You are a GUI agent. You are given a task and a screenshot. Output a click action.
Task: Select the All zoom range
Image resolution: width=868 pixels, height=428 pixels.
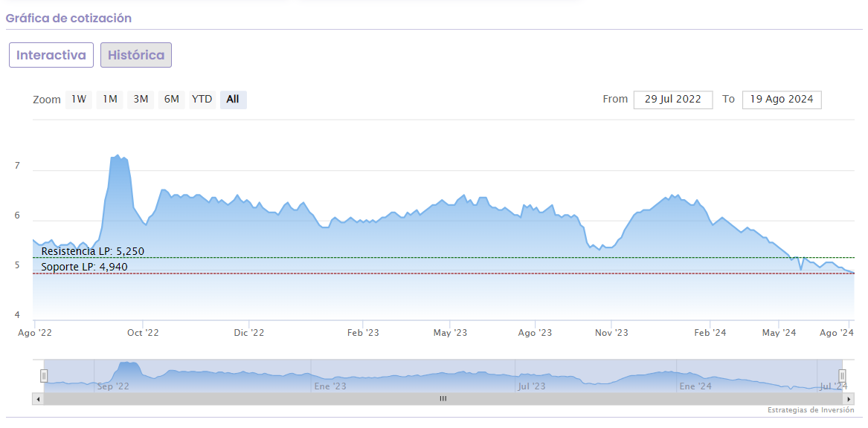pyautogui.click(x=233, y=100)
